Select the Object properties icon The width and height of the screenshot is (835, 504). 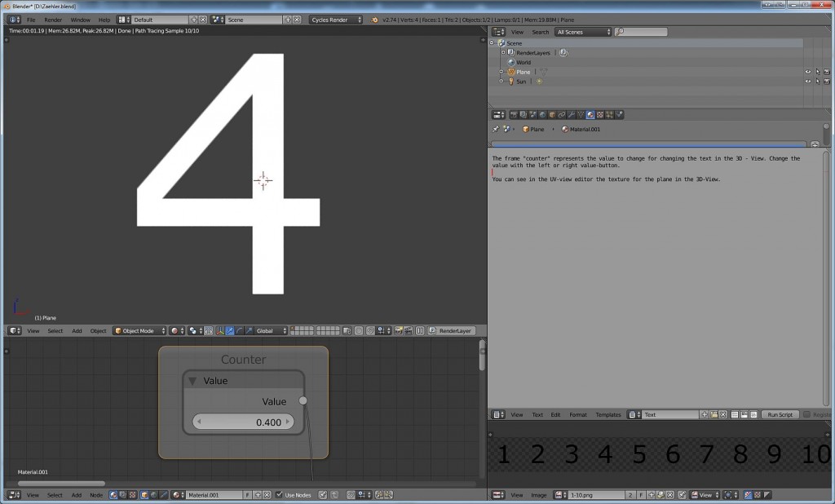pyautogui.click(x=552, y=114)
